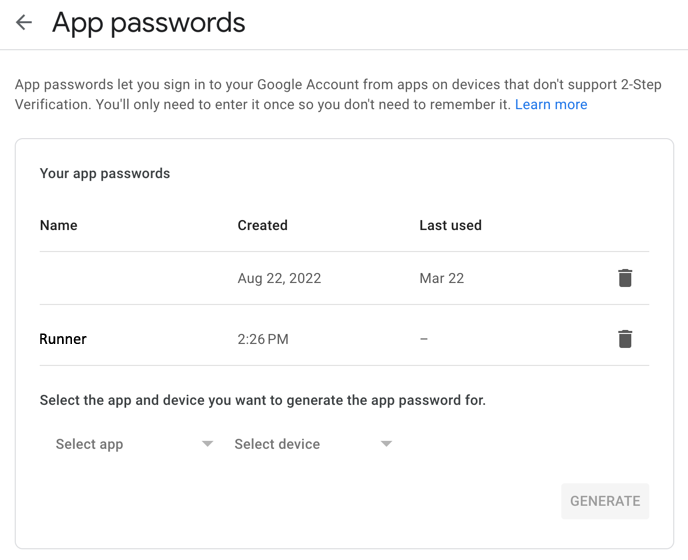Click the arrow beside Select device
The image size is (688, 560).
pos(386,444)
